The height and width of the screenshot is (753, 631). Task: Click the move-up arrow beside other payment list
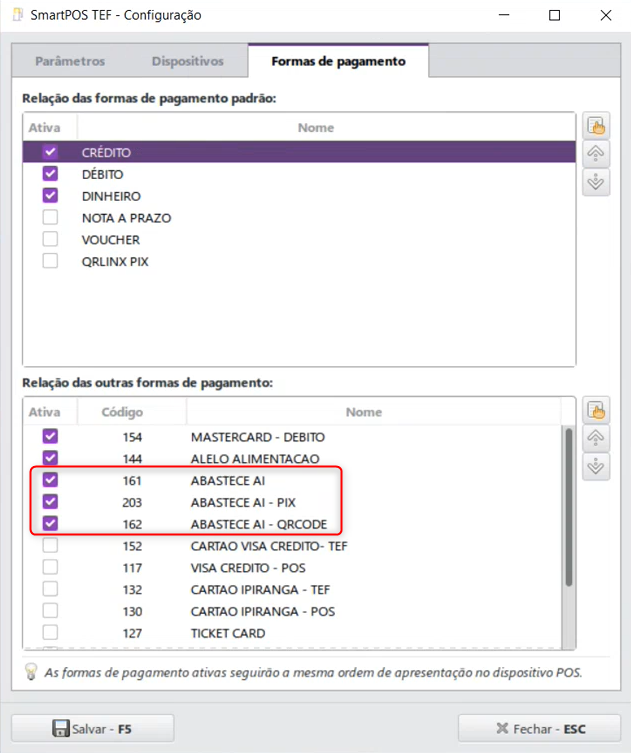595,438
